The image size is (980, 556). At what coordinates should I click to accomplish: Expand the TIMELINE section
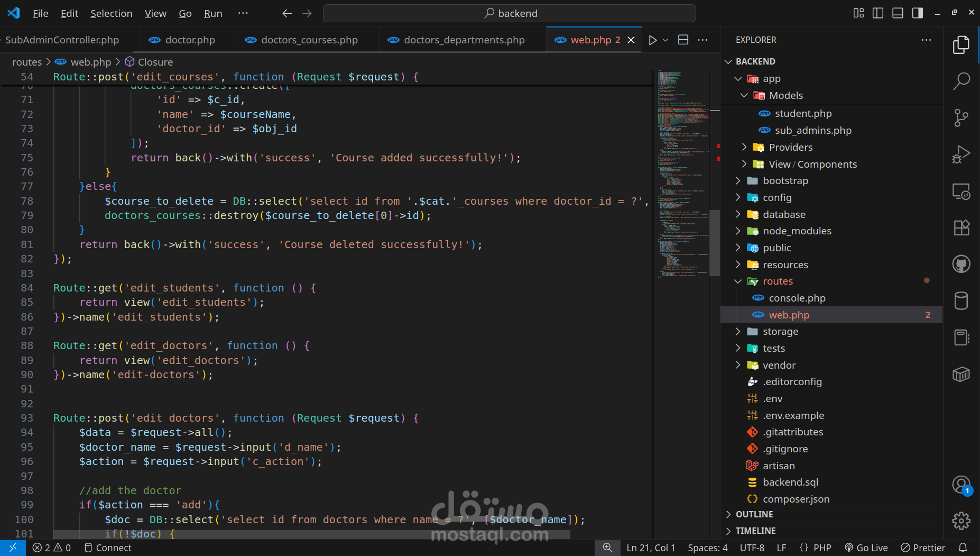(728, 531)
